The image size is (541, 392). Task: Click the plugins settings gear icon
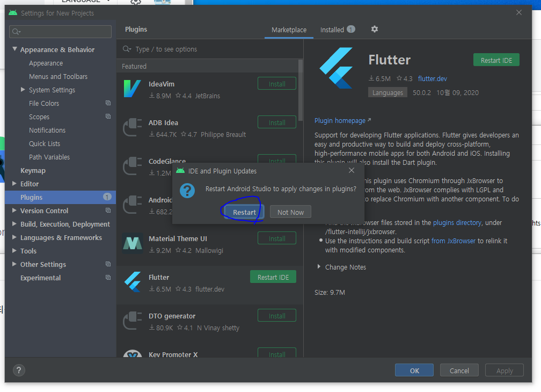[x=375, y=30]
